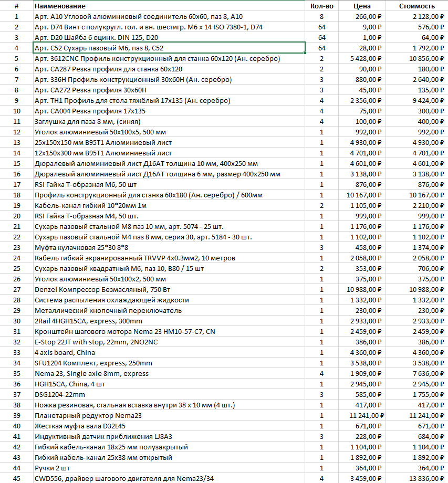
Task: Click the "Цена" column header
Action: click(x=362, y=6)
